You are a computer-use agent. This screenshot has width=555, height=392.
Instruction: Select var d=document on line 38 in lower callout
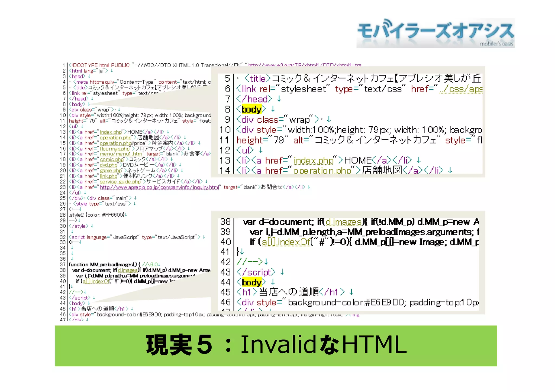click(278, 222)
